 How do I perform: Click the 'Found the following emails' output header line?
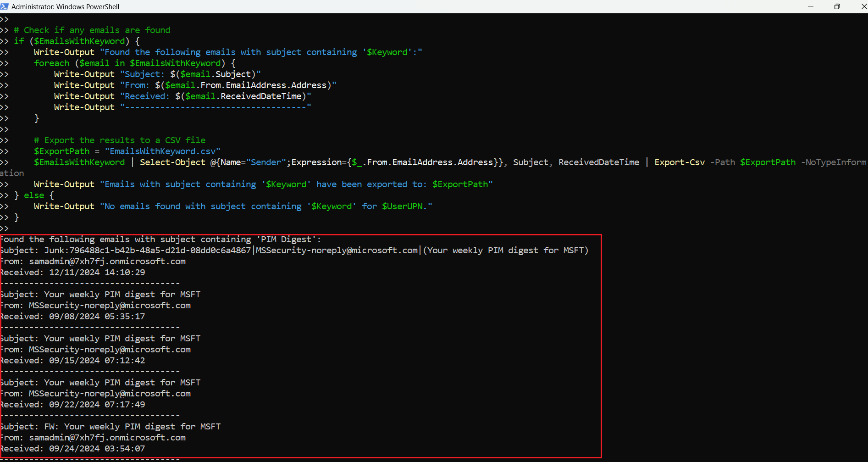(160, 239)
